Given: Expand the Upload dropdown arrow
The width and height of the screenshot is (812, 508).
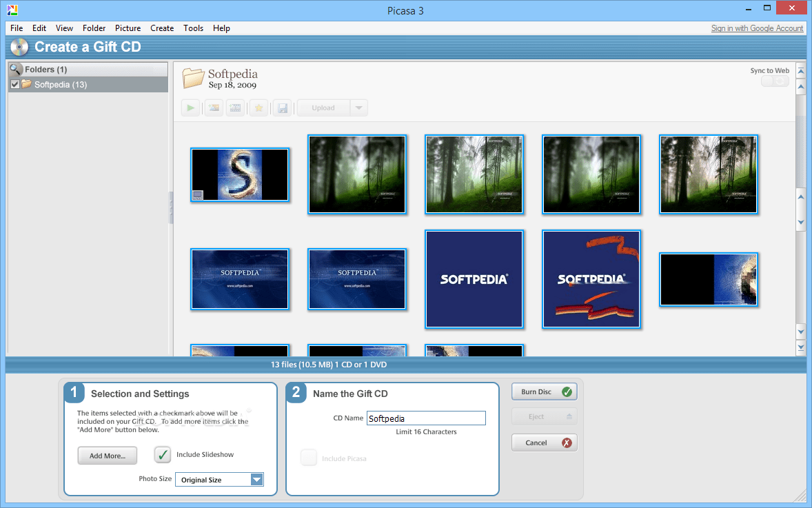Looking at the screenshot, I should coord(359,108).
